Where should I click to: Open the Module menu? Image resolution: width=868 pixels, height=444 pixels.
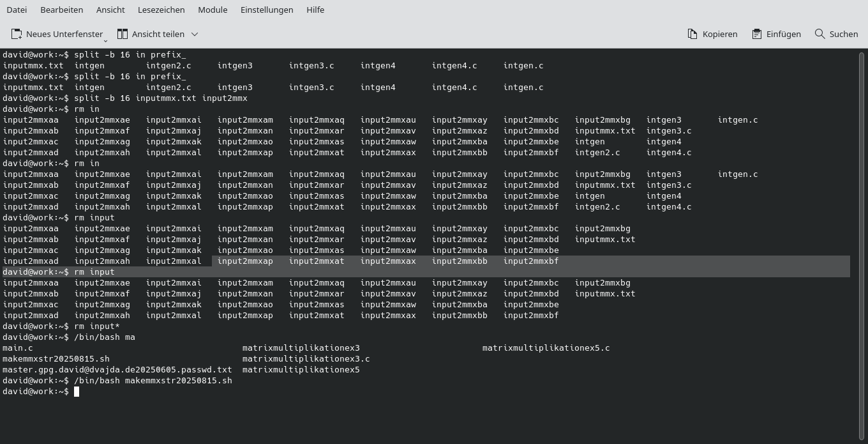pos(212,10)
